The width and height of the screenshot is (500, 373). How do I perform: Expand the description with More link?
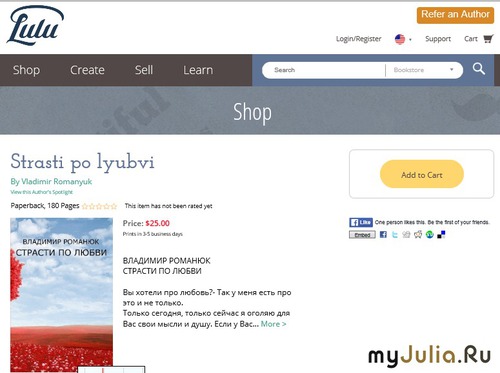coord(273,324)
